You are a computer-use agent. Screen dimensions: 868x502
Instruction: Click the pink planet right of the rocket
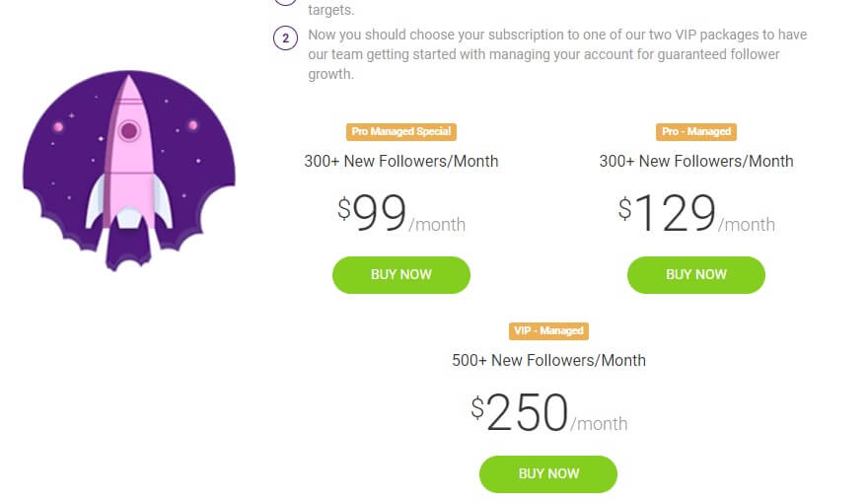(192, 125)
